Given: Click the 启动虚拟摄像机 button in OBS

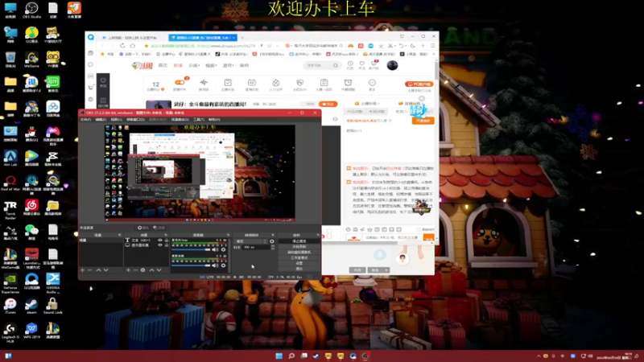Looking at the screenshot, I should tap(299, 252).
